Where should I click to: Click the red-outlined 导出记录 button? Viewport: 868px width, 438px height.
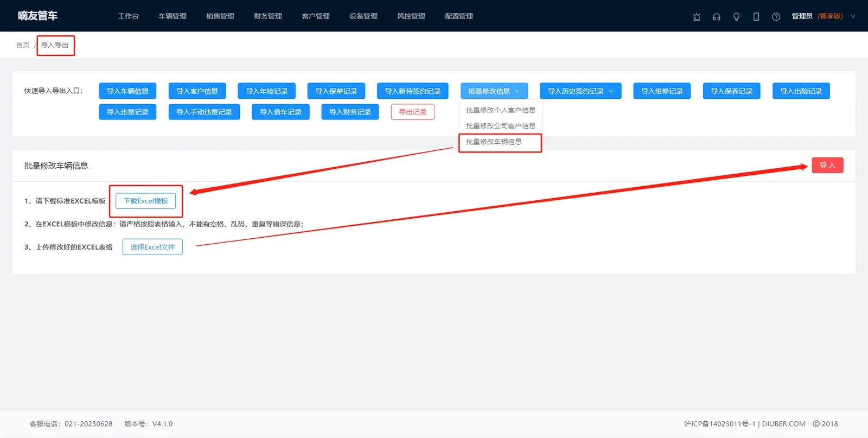pos(413,112)
